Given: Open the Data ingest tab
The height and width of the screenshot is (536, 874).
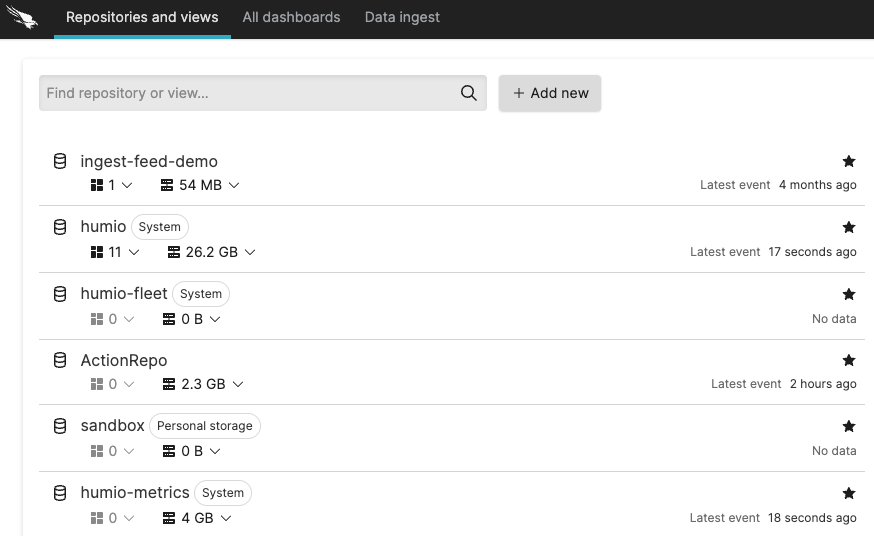Looking at the screenshot, I should [402, 17].
